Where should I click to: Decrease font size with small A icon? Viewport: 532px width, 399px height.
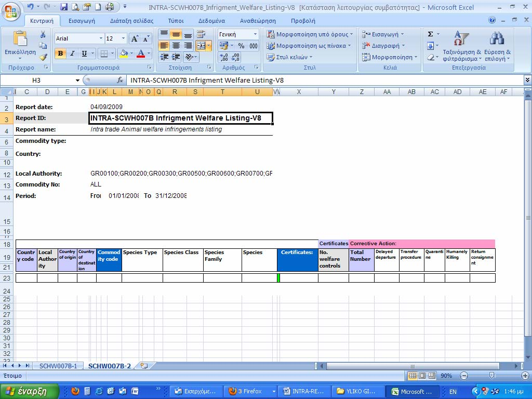(145, 38)
